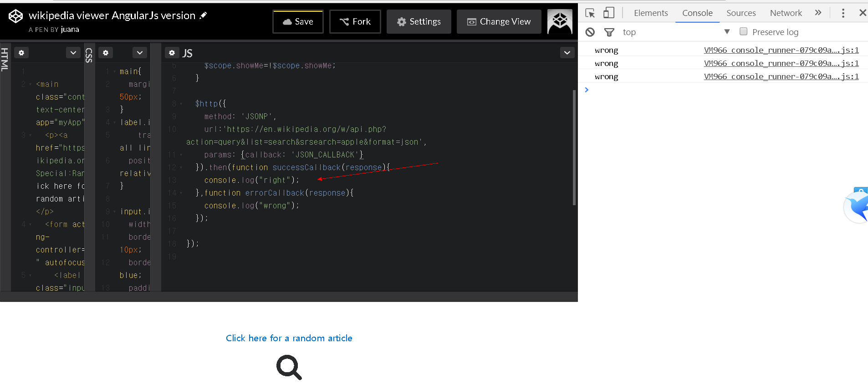This screenshot has width=868, height=389.
Task: Expand the HTML panel dropdown chevron
Action: click(x=73, y=53)
